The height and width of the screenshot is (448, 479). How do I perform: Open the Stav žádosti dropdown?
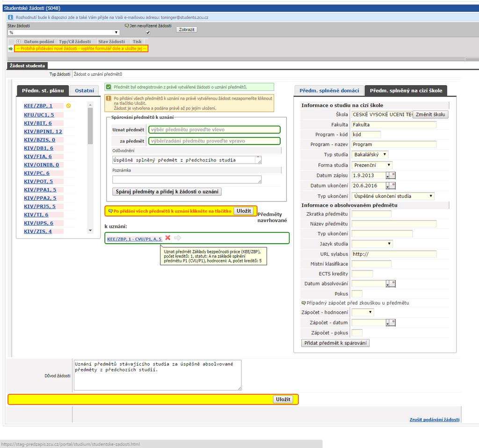(x=64, y=32)
